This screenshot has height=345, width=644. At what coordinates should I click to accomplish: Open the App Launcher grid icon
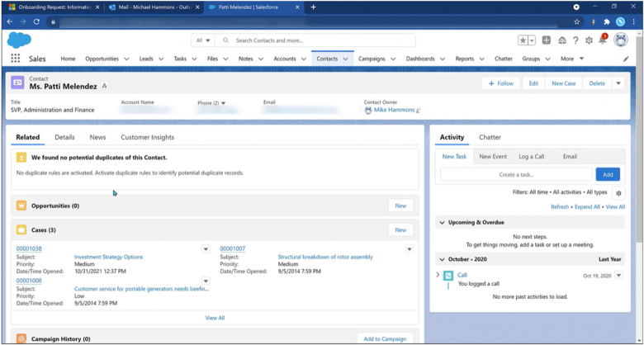click(15, 59)
